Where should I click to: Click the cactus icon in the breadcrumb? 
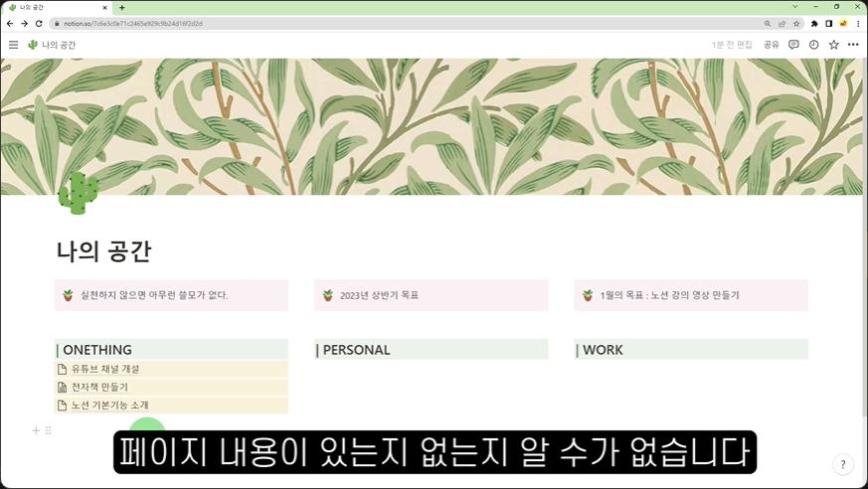pos(33,45)
